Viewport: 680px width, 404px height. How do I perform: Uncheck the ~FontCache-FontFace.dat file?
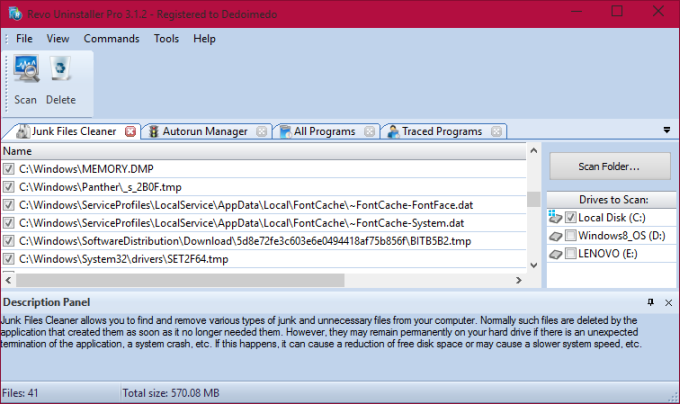coord(8,205)
